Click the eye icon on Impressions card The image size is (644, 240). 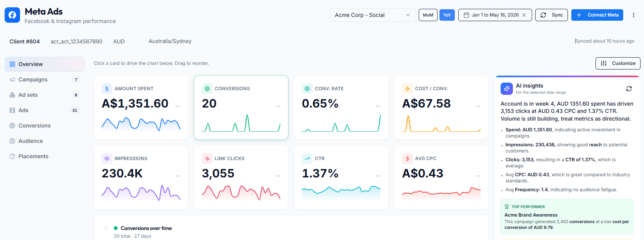point(107,159)
